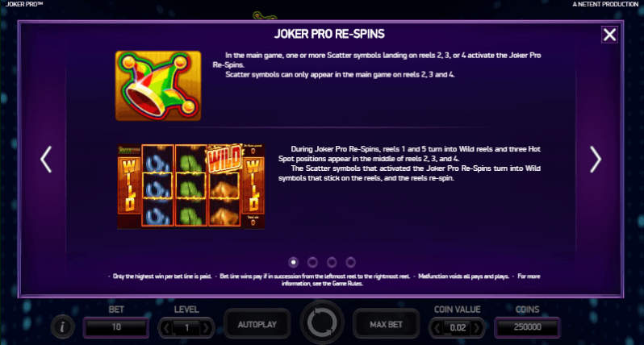Select the second page indicator dot

(x=312, y=262)
